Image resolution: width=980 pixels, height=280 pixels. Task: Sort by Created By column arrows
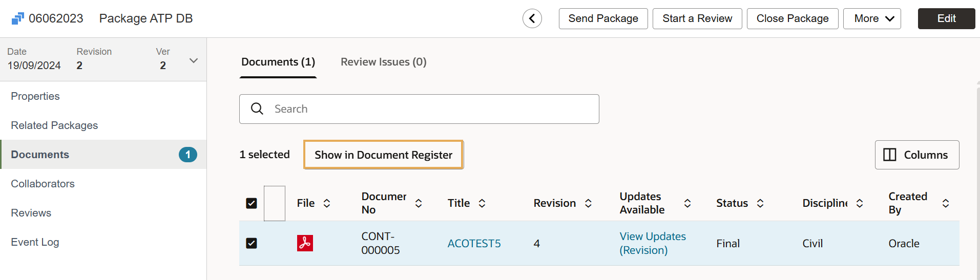pos(945,203)
